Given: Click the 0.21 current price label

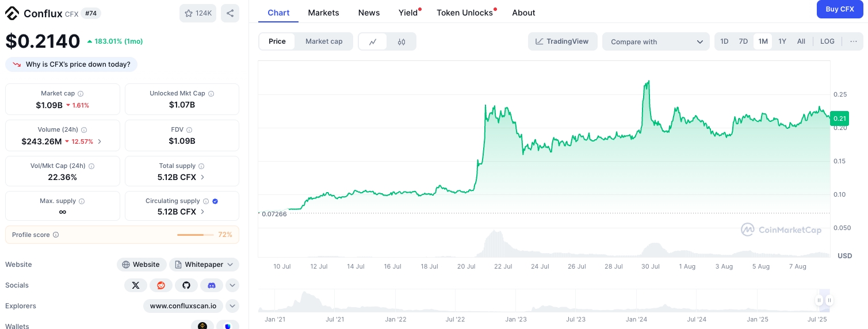Looking at the screenshot, I should click(840, 118).
